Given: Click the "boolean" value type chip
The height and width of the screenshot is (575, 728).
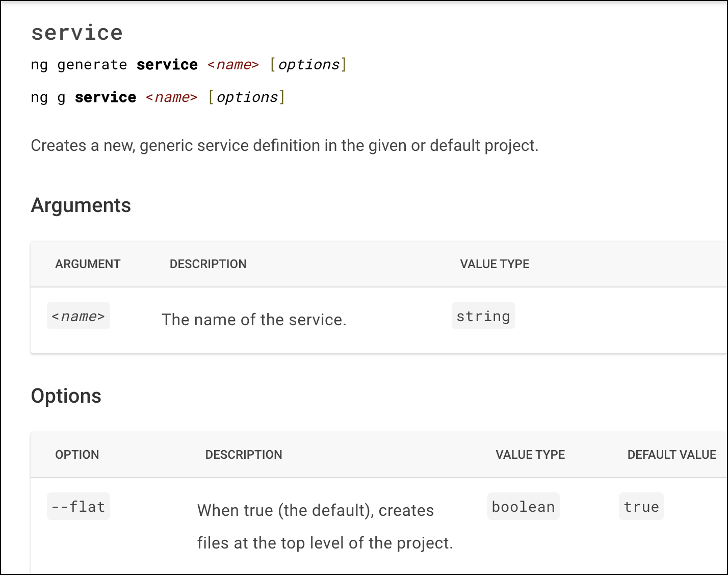Looking at the screenshot, I should (x=523, y=507).
